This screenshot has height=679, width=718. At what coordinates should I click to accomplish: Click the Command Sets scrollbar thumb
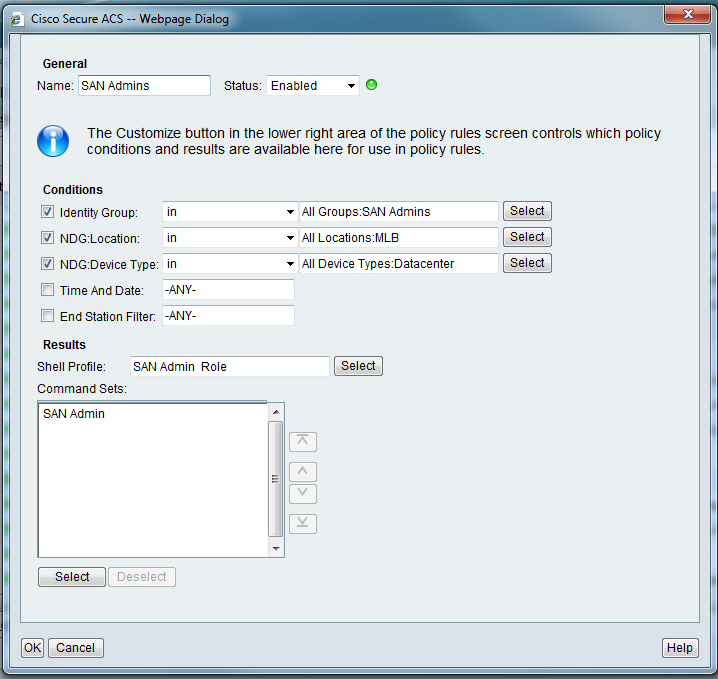276,479
